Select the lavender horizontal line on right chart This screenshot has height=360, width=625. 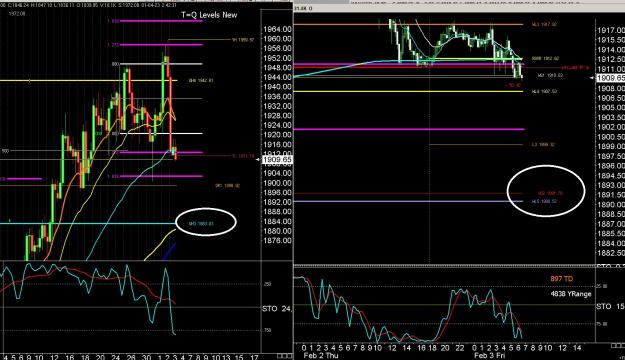click(x=408, y=201)
